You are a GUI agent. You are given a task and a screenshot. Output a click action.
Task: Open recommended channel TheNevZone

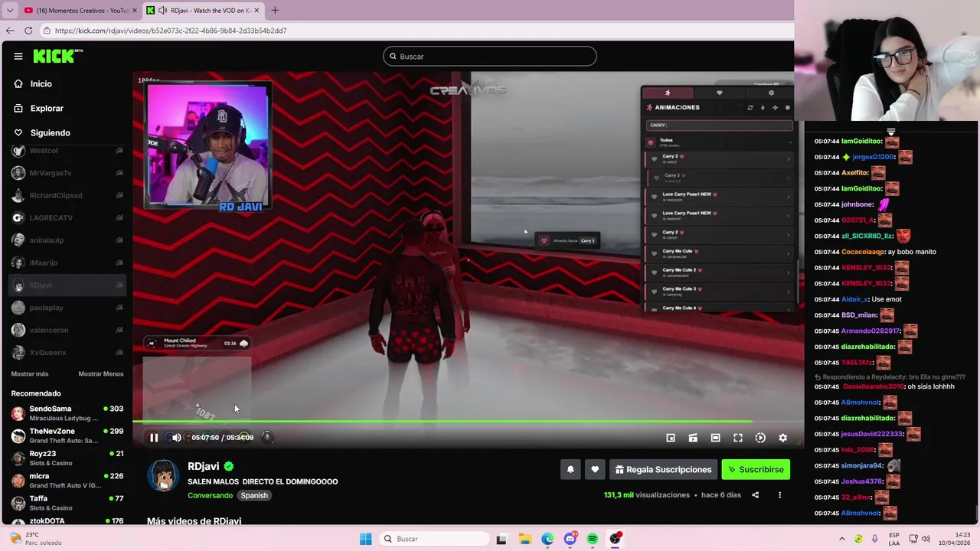click(x=67, y=435)
